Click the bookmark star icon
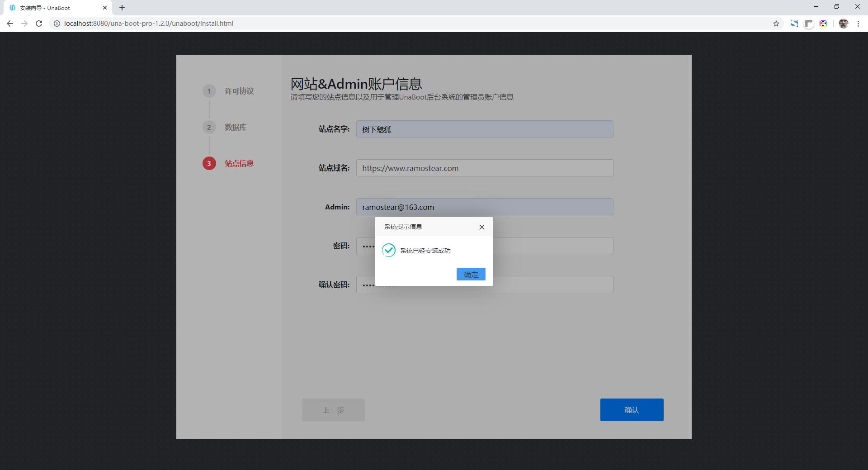Screen dimensions: 868x470 coord(776,23)
